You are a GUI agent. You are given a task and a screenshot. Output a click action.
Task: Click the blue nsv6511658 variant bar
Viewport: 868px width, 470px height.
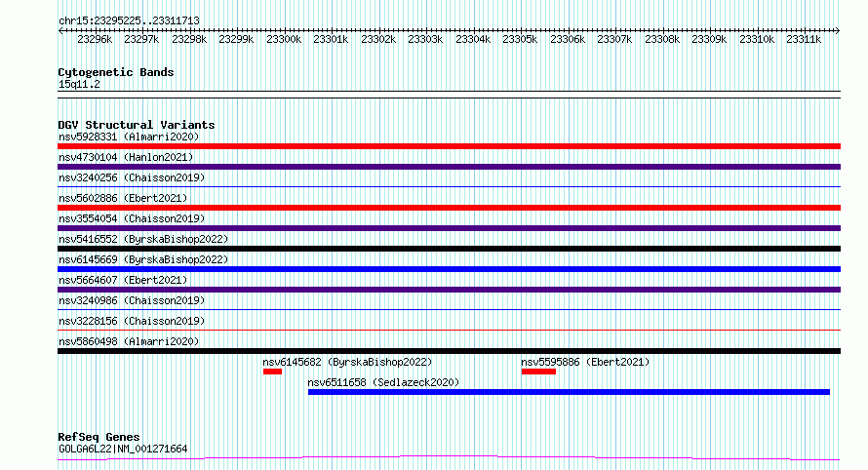[x=569, y=392]
